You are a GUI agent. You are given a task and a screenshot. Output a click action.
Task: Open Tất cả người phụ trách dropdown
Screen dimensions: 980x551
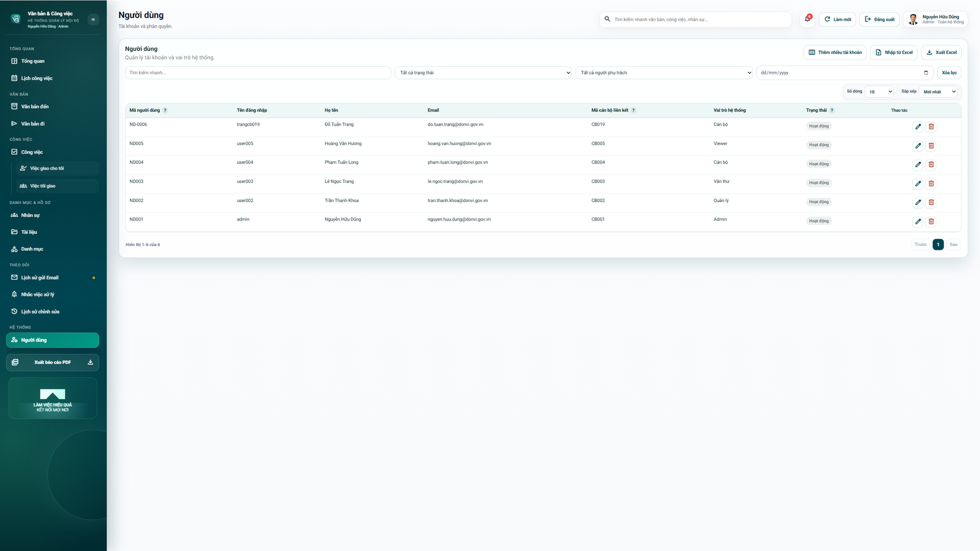(664, 73)
